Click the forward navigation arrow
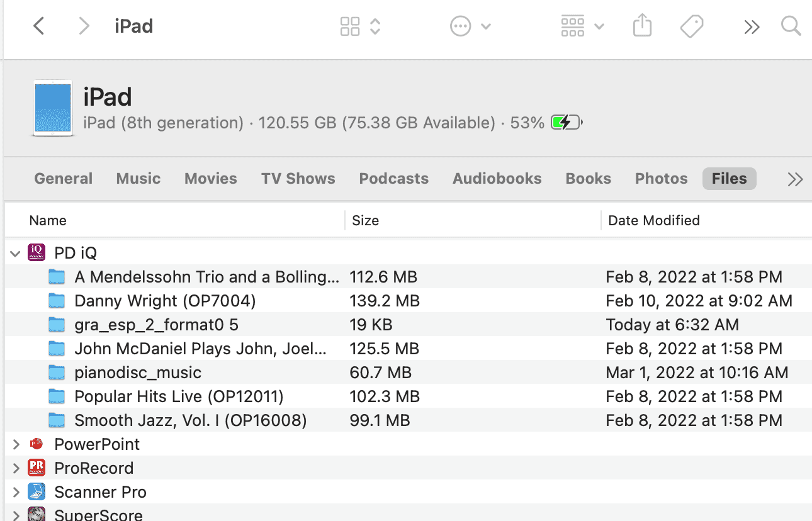This screenshot has height=521, width=812. click(83, 26)
